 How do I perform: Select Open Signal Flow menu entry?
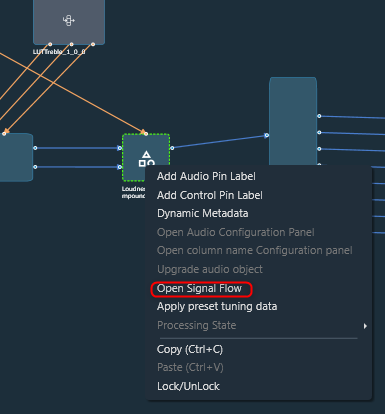pyautogui.click(x=199, y=288)
